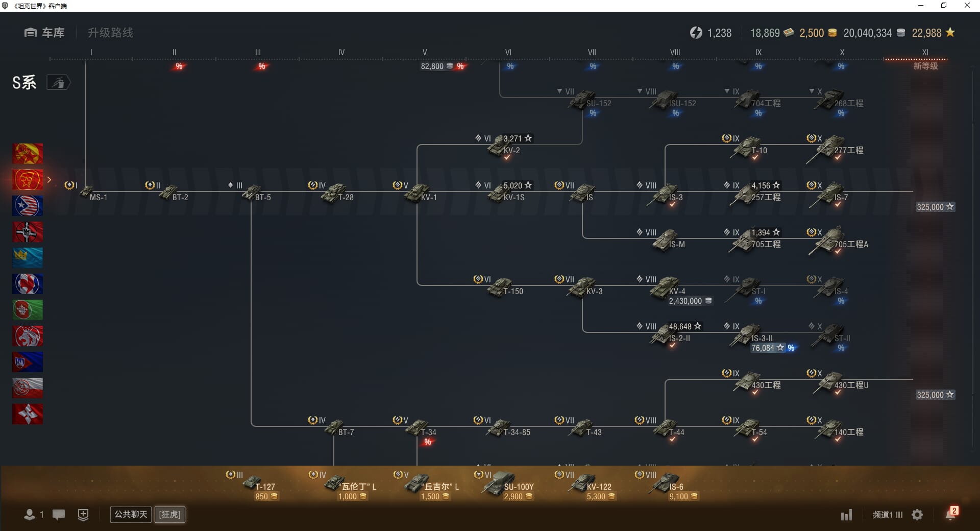Click the vertical scrollbar on right edge
This screenshot has height=531, width=980.
(x=972, y=255)
